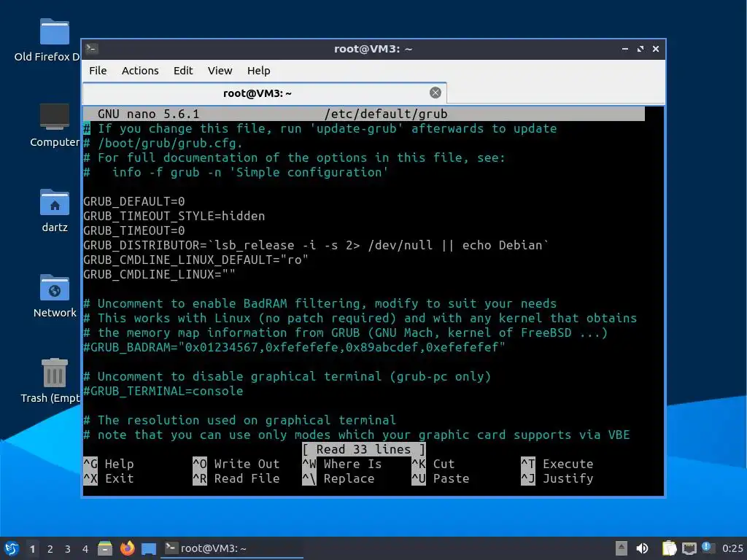Select the dartz home folder icon
The image size is (747, 560).
point(54,202)
